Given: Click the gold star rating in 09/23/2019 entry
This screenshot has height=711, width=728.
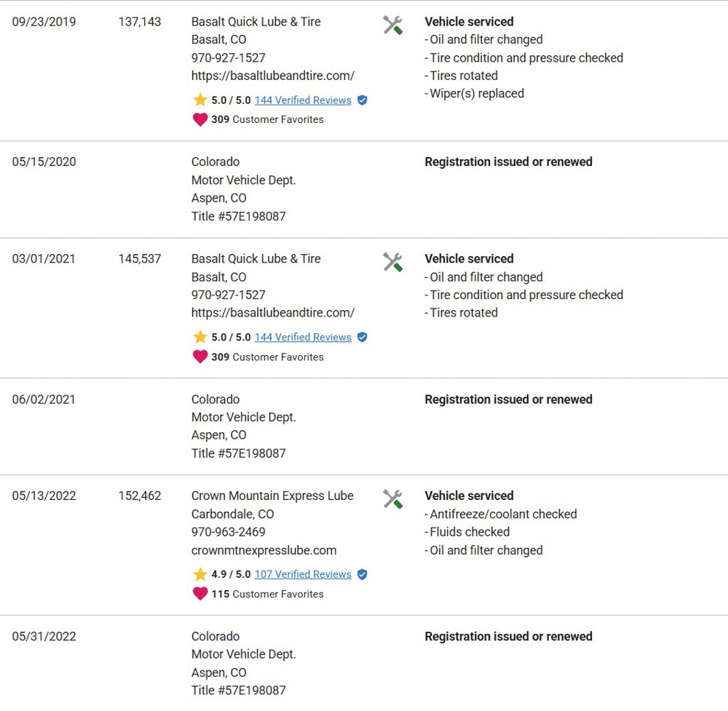Looking at the screenshot, I should [x=200, y=100].
